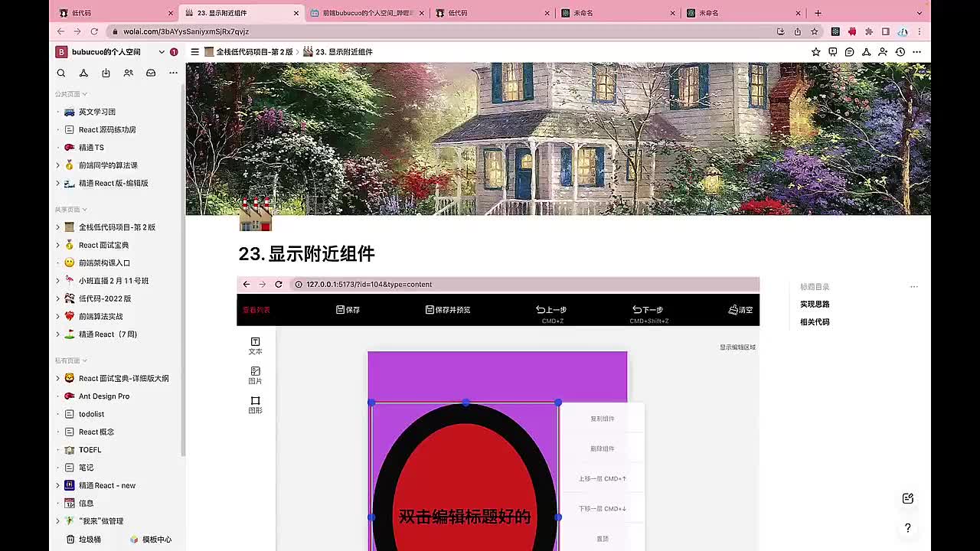The width and height of the screenshot is (980, 551).
Task: Open the add-collaborator person icon
Action: point(884,52)
